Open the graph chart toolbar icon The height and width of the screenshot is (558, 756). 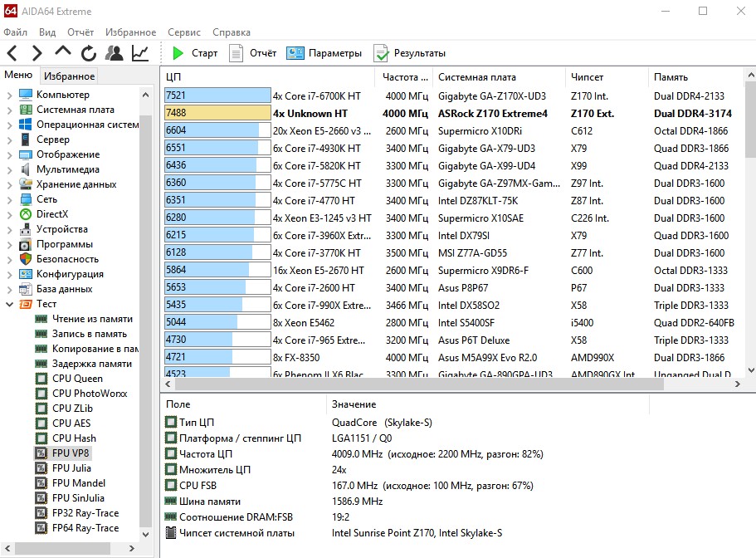coord(140,53)
